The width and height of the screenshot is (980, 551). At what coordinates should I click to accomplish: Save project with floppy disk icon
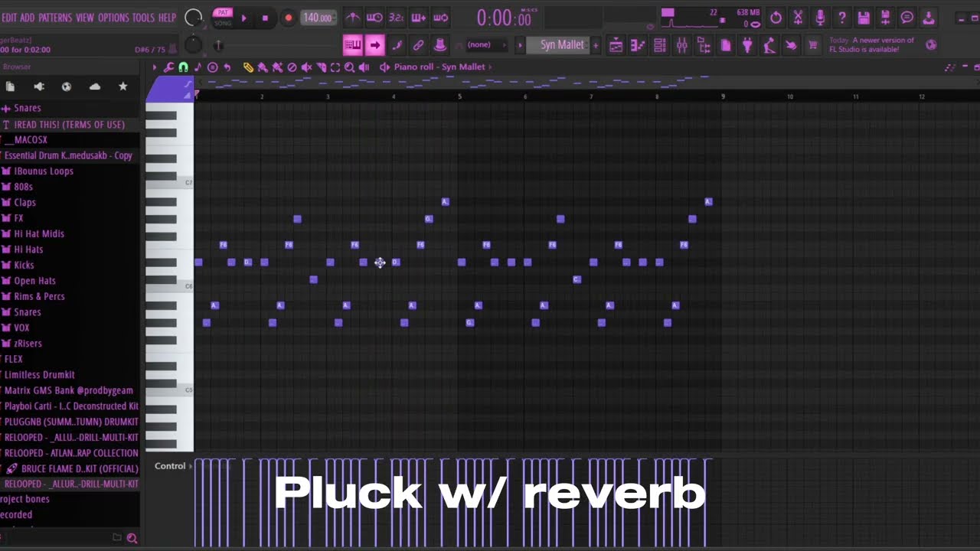click(x=864, y=18)
